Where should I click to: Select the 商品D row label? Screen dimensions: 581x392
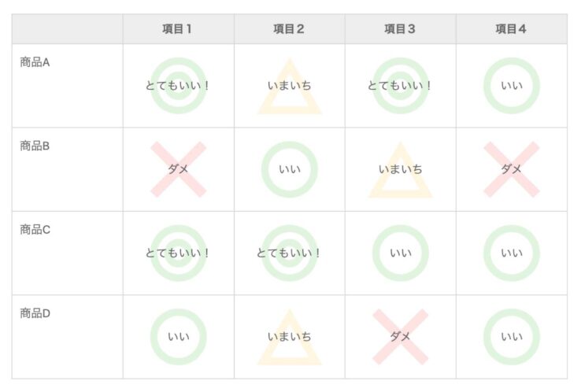pyautogui.click(x=35, y=313)
